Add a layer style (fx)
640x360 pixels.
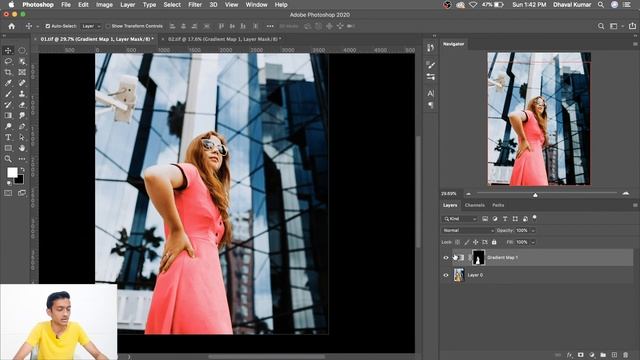(x=569, y=355)
